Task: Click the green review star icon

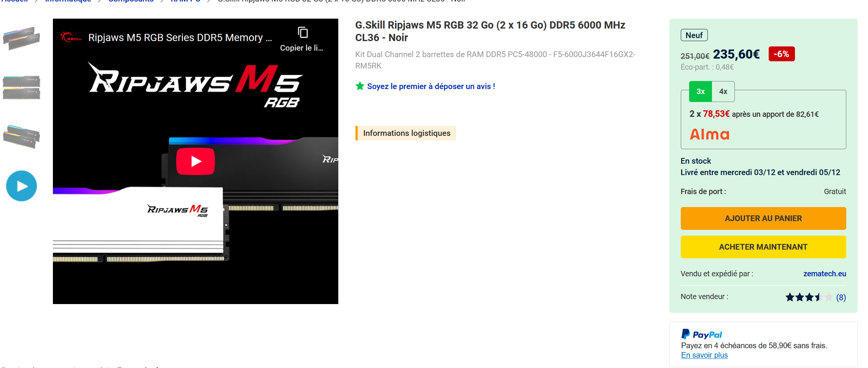Action: pos(360,86)
